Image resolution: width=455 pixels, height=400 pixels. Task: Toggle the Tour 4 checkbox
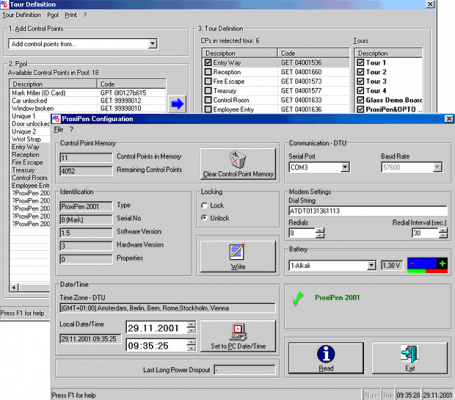(x=360, y=91)
